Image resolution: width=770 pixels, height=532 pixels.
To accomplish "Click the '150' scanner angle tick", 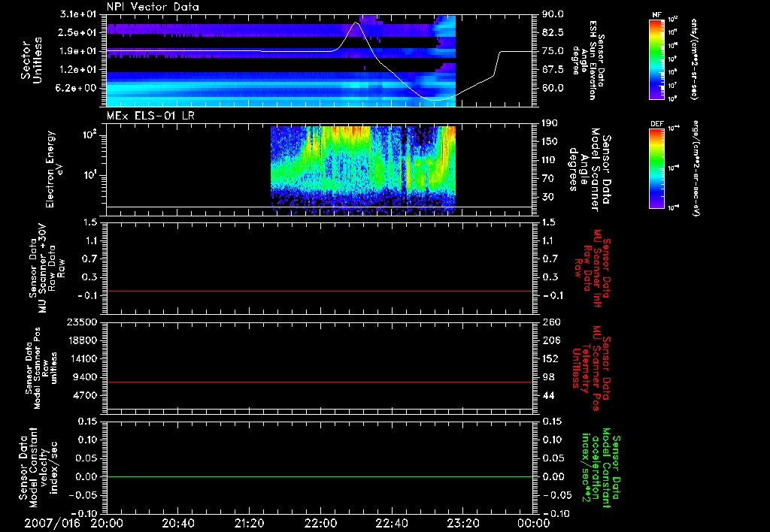I will 550,142.
